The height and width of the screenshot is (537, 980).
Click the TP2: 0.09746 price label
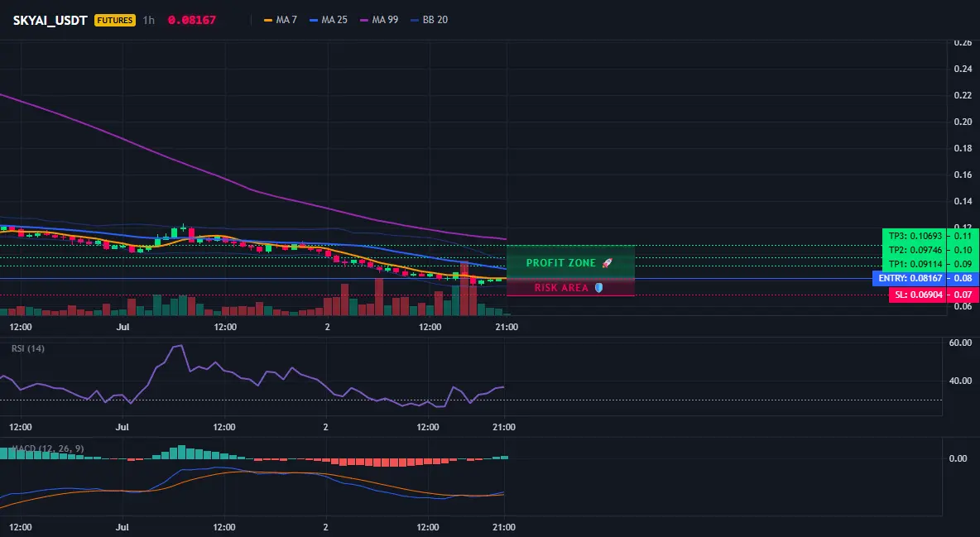click(x=915, y=250)
